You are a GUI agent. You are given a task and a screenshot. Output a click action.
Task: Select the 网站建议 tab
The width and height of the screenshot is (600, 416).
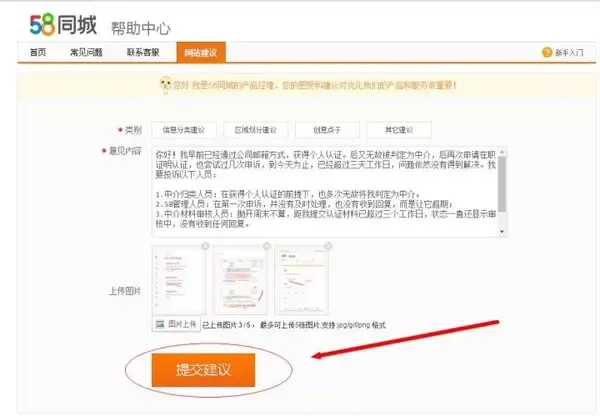coord(201,52)
